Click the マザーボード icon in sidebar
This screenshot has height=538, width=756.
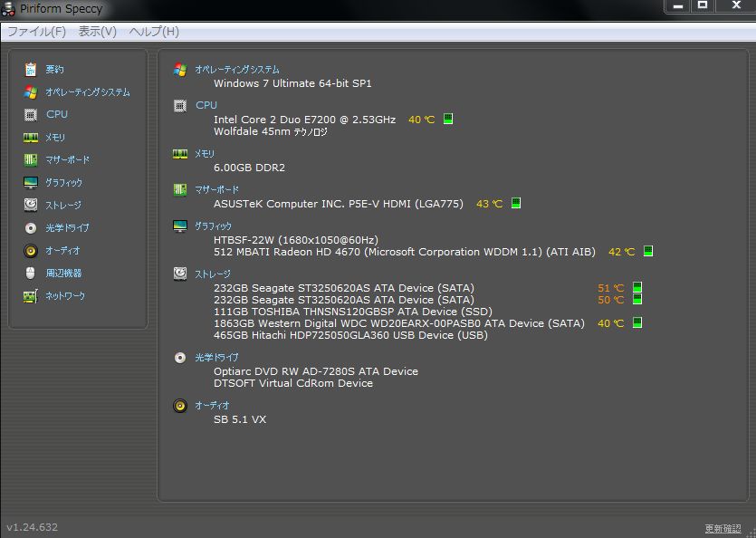(31, 159)
